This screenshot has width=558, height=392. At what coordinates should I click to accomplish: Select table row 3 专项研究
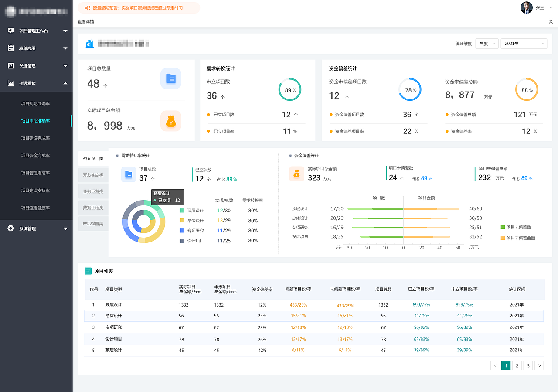(x=314, y=327)
